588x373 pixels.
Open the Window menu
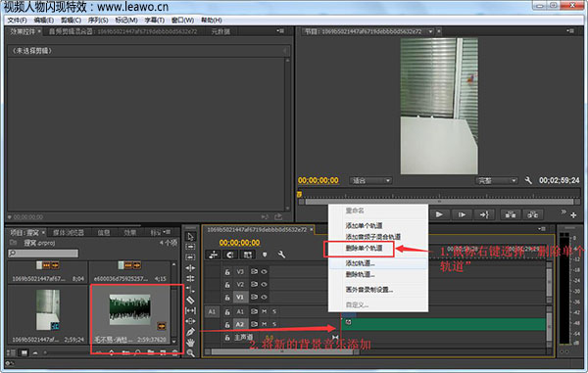point(182,20)
